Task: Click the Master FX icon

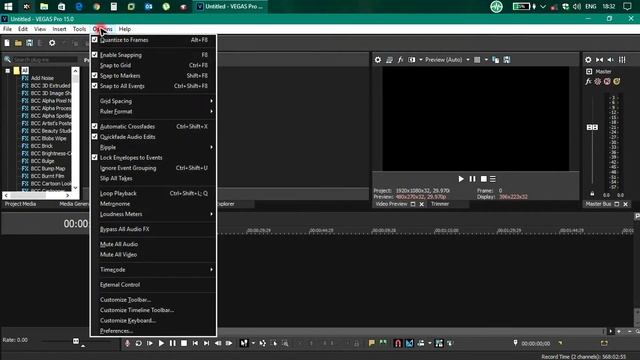Action: (588, 81)
